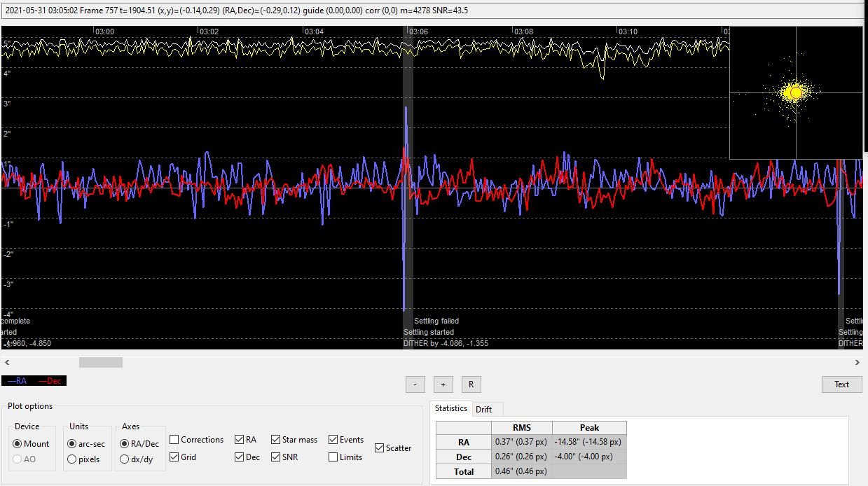Open the Text log view
This screenshot has width=868, height=486.
pos(841,384)
